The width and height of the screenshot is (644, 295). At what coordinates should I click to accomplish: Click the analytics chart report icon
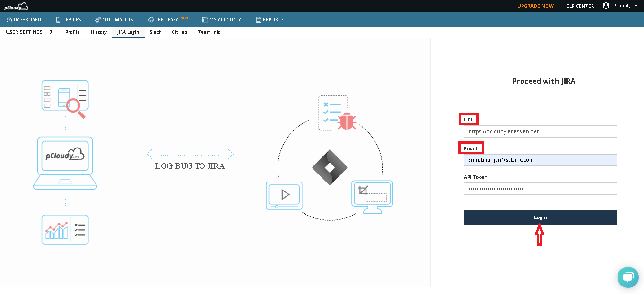coord(65,230)
